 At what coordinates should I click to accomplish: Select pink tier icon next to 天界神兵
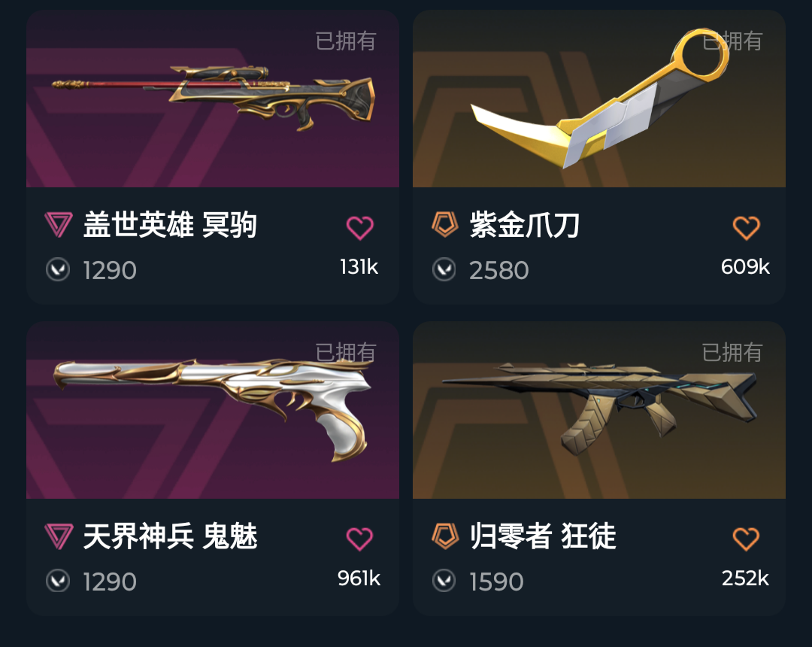[x=58, y=536]
